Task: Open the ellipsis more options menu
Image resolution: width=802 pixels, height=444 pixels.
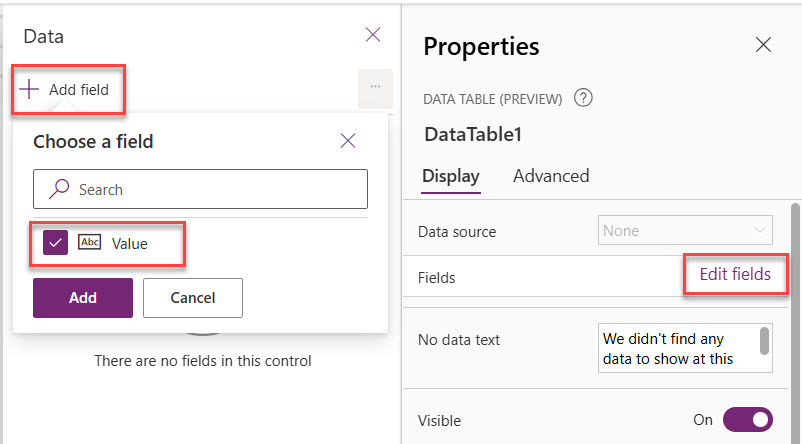Action: 375,88
